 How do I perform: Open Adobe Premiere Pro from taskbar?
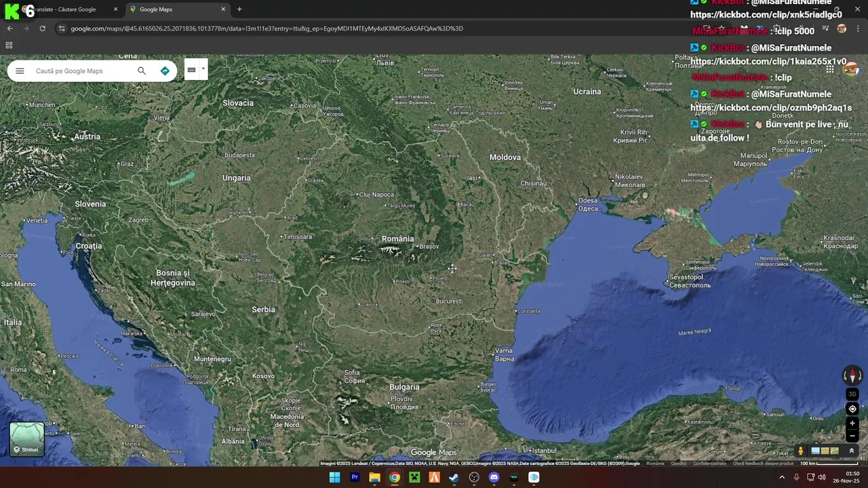(x=355, y=477)
